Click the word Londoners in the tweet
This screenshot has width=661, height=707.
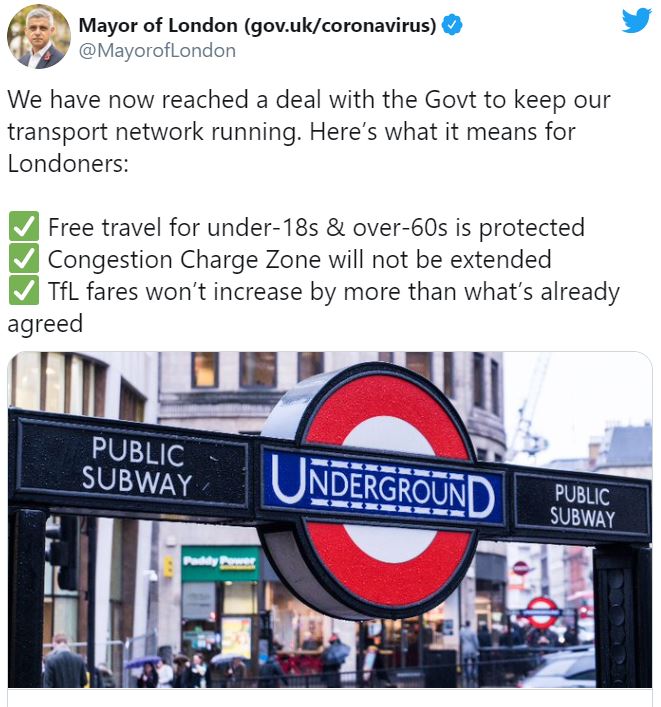coord(68,163)
